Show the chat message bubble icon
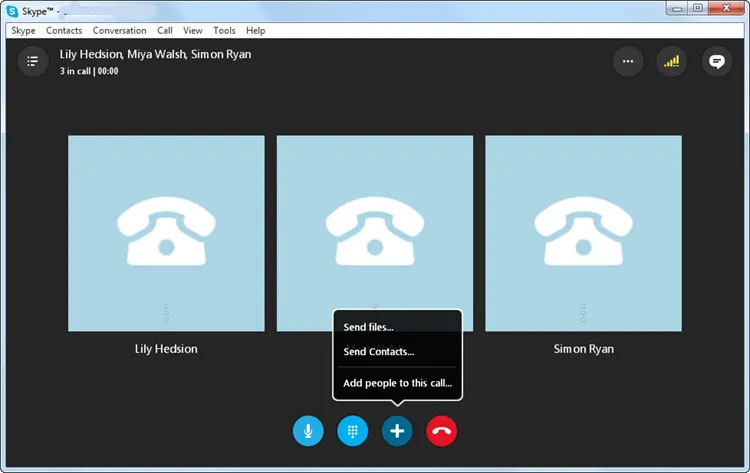Image resolution: width=750 pixels, height=473 pixels. coord(716,61)
